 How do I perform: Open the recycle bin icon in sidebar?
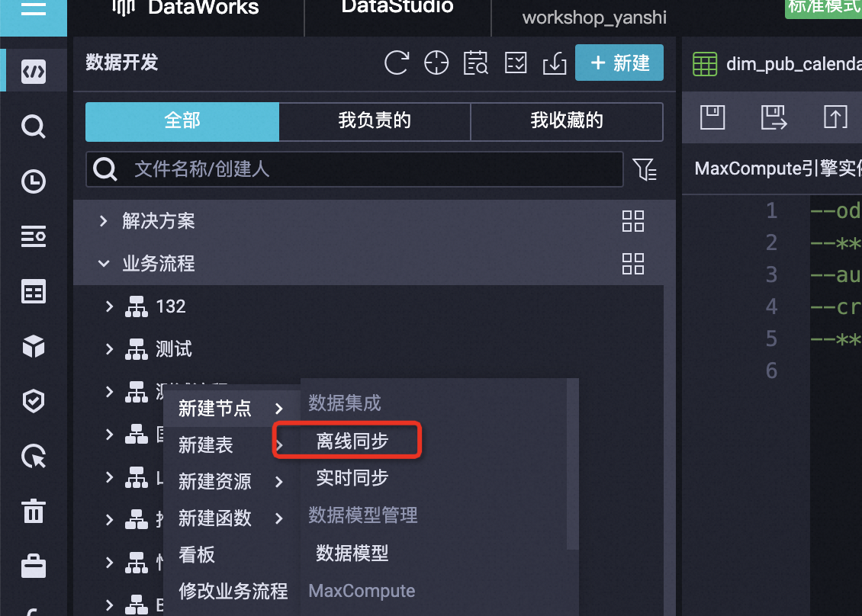coord(34,511)
